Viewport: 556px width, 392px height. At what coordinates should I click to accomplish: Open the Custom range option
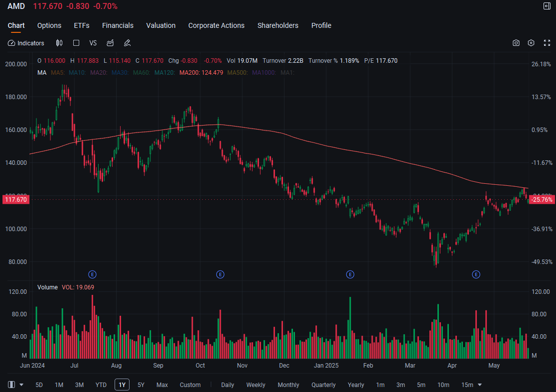(190, 385)
